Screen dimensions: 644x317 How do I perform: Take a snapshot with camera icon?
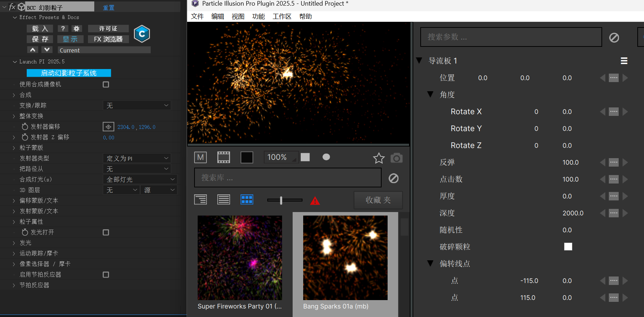pos(396,158)
